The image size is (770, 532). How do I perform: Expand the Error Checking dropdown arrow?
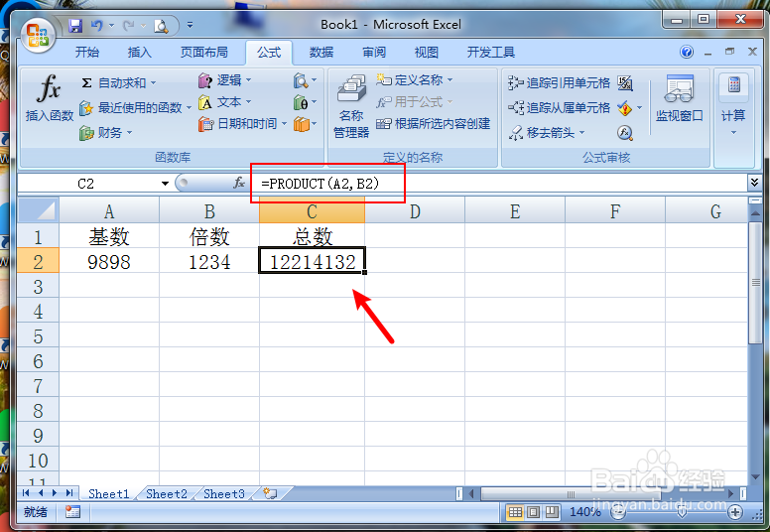639,107
